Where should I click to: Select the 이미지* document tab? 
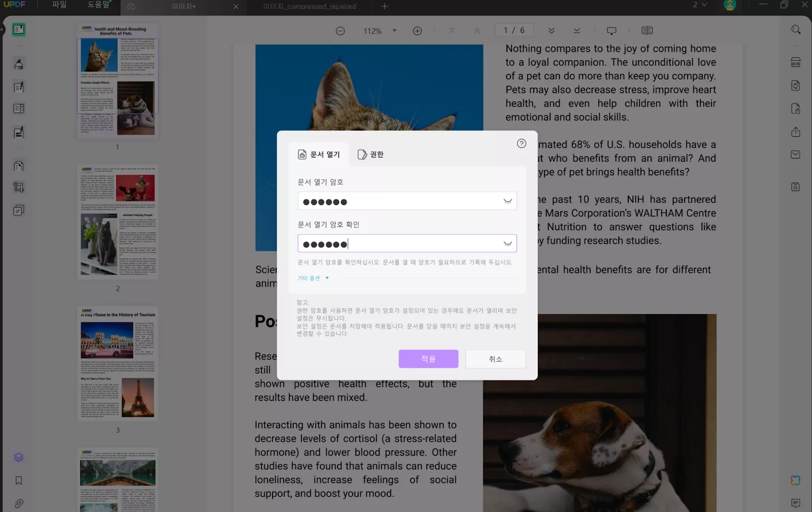point(184,7)
